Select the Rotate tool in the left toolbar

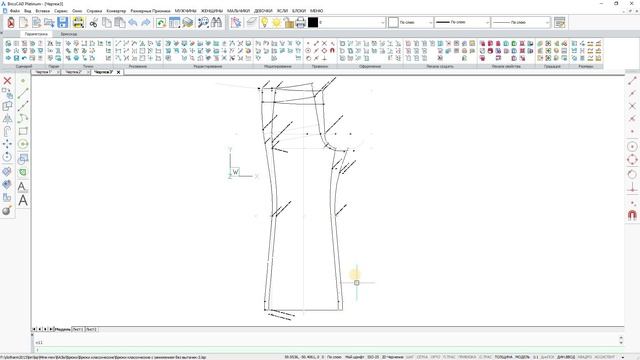tap(7, 157)
